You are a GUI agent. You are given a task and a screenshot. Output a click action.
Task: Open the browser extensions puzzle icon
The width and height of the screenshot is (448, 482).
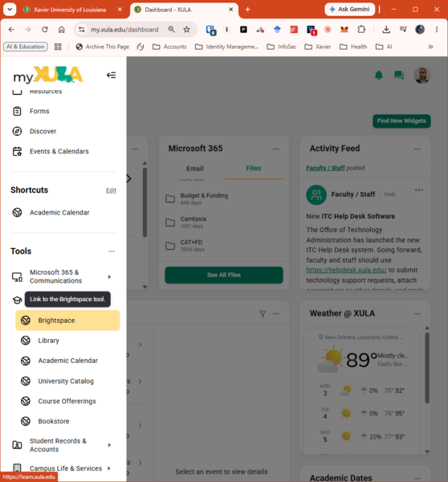coord(361,30)
